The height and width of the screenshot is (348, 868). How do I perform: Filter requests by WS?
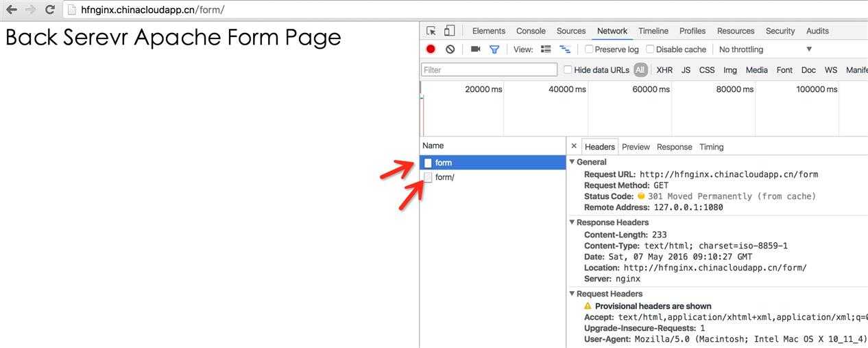831,69
